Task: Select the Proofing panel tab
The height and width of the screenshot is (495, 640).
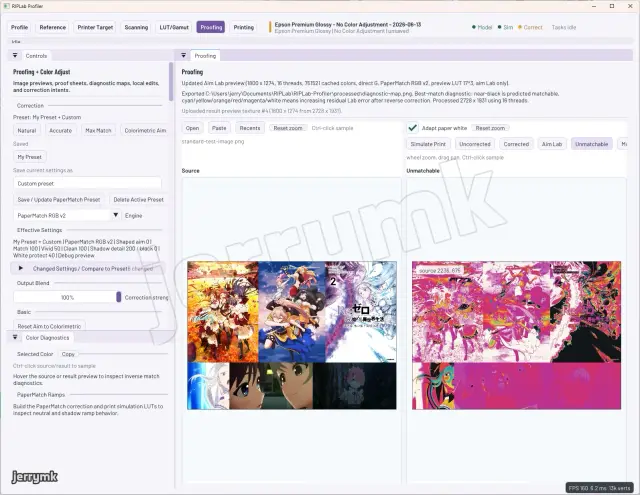Action: (x=205, y=56)
